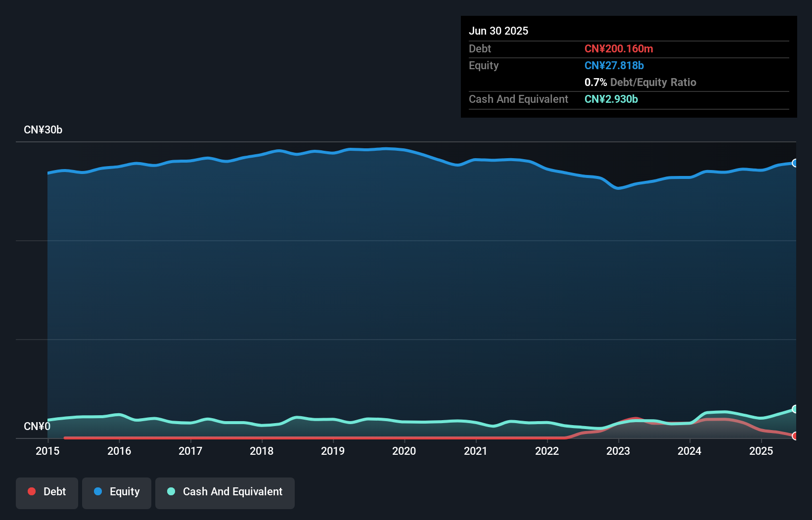Select the red Debt line endpoint marker
Viewport: 812px width, 520px height.
tap(795, 435)
